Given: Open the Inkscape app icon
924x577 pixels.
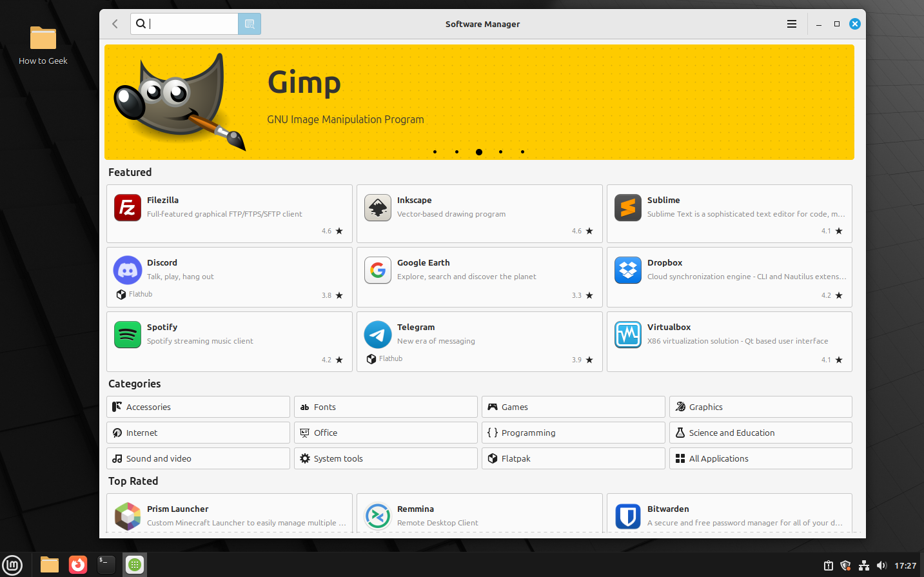Looking at the screenshot, I should (378, 208).
